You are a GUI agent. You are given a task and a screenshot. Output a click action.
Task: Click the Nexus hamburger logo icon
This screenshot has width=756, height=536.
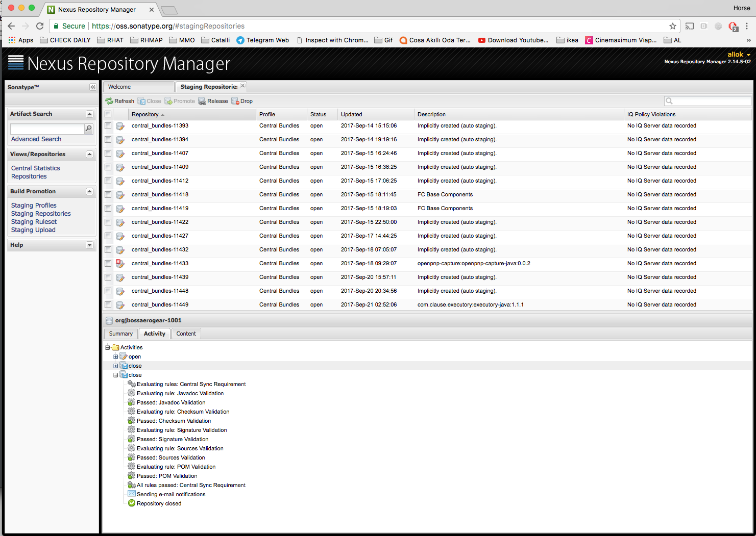pyautogui.click(x=16, y=63)
